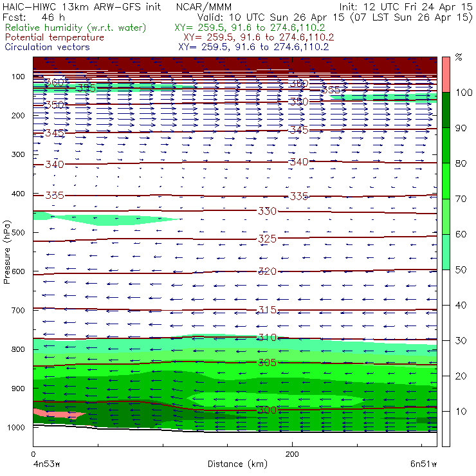Image resolution: width=476 pixels, height=476 pixels.
Task: Click the 70-80 bright green colorbar segment
Action: point(446,181)
